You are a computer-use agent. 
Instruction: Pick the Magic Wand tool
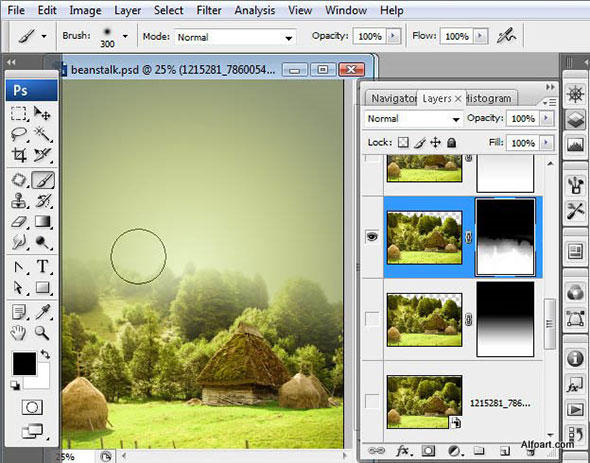click(x=43, y=134)
